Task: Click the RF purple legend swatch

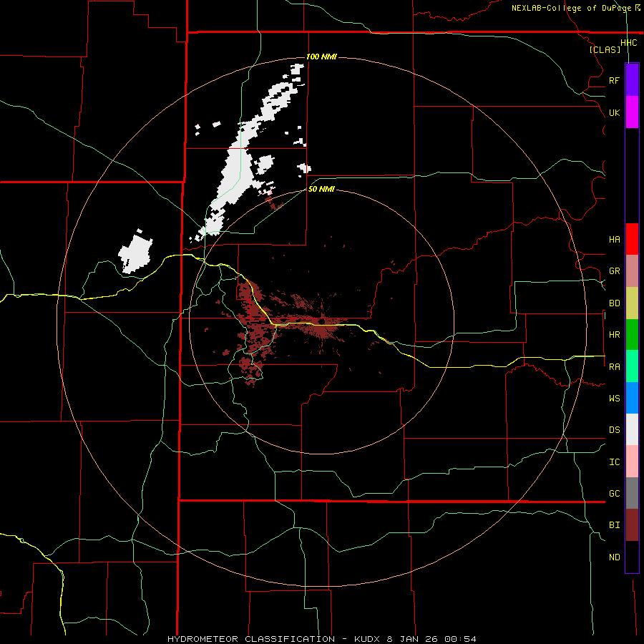Action: click(x=632, y=80)
